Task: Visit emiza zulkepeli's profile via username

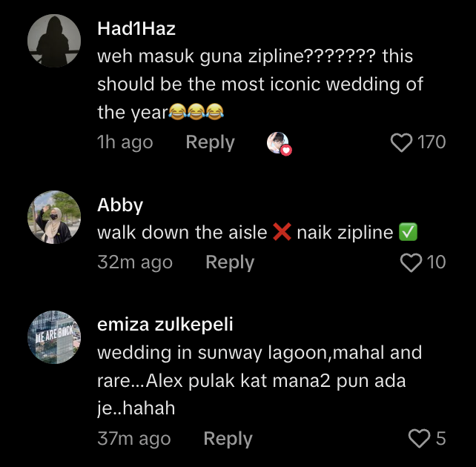Action: click(x=165, y=325)
